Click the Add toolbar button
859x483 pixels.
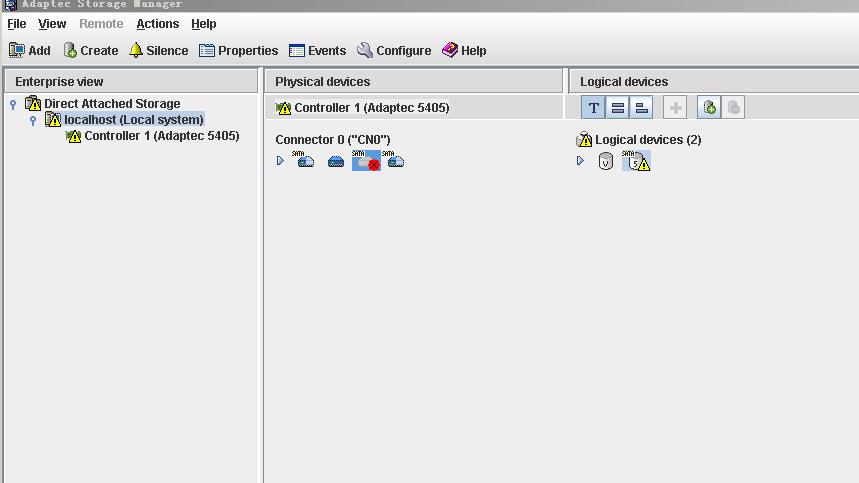29,50
